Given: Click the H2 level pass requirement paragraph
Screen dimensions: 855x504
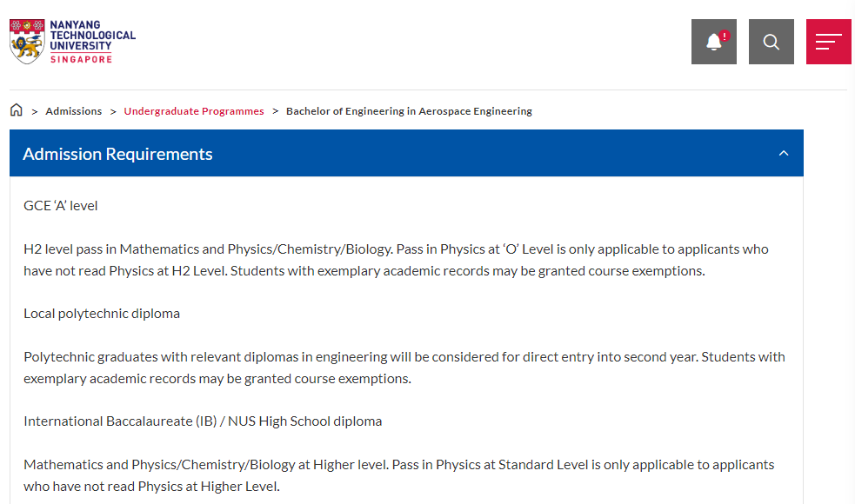Looking at the screenshot, I should 396,260.
